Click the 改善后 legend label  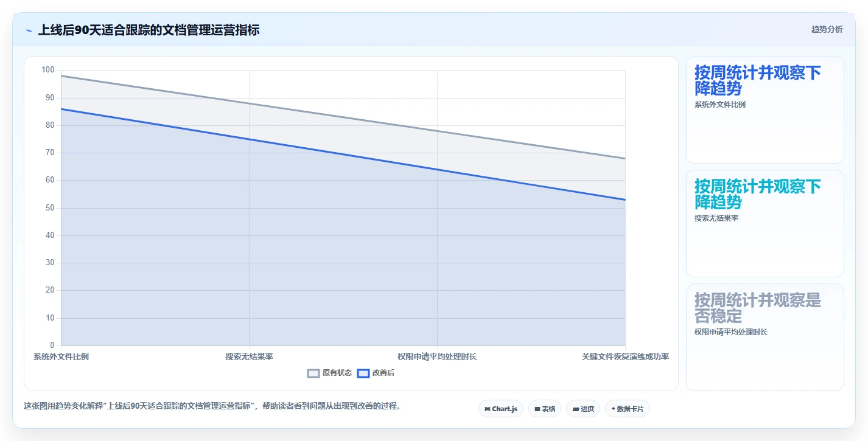(383, 373)
